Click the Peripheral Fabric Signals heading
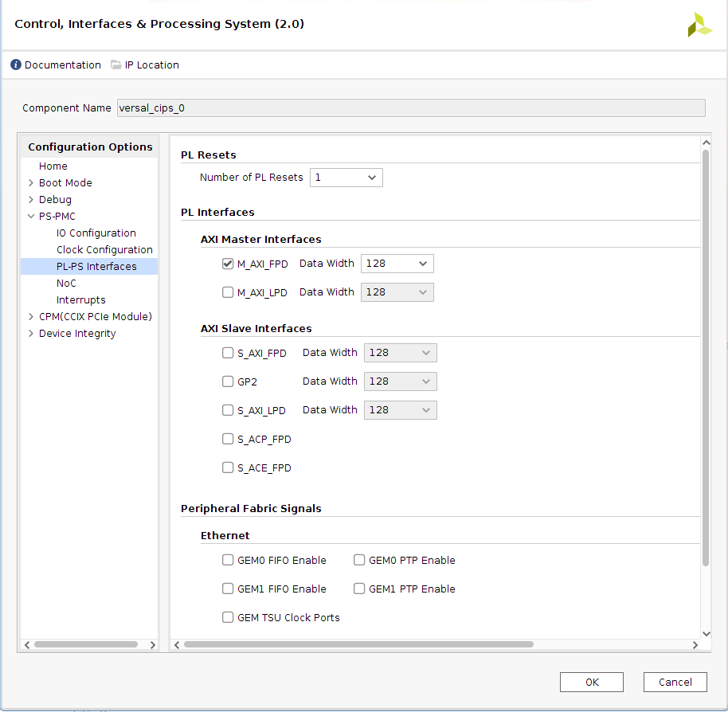 [x=251, y=509]
